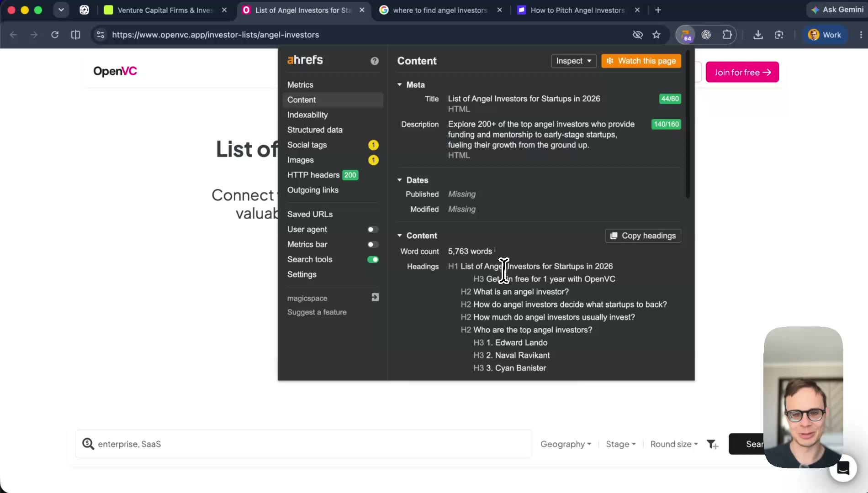Reload the current page
This screenshot has width=868, height=493.
tap(55, 35)
